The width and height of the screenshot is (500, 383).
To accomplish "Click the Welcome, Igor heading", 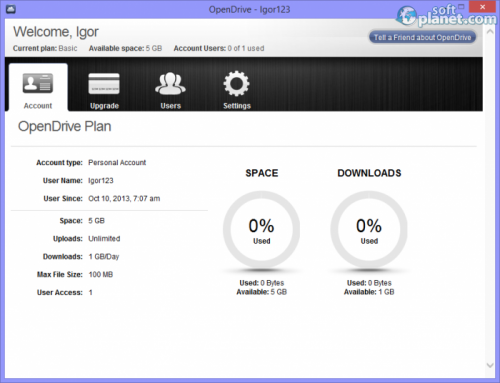I will pos(56,32).
